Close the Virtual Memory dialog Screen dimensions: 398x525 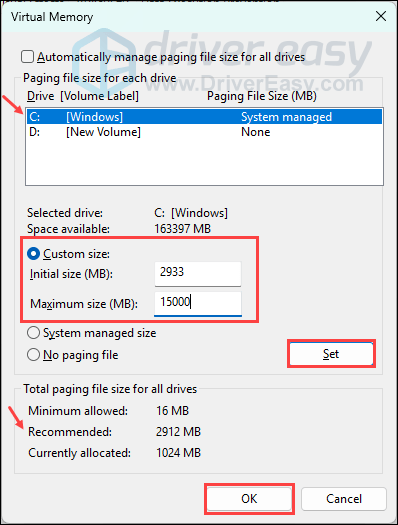pyautogui.click(x=381, y=16)
